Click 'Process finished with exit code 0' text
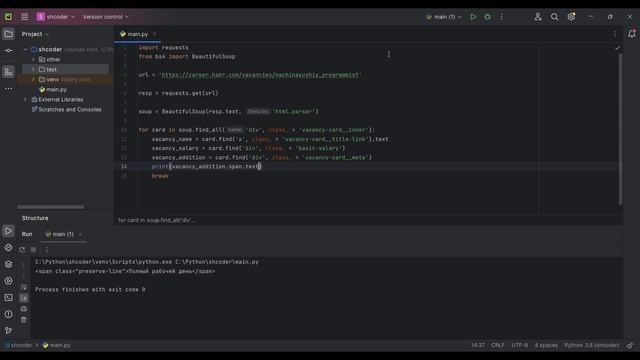Viewport: 640px width, 360px height. [90, 289]
